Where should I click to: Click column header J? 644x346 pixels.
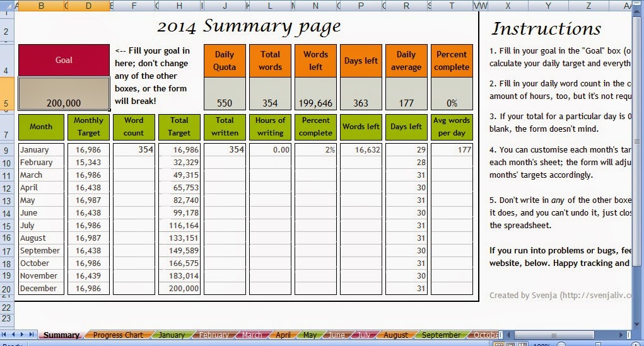coord(225,6)
